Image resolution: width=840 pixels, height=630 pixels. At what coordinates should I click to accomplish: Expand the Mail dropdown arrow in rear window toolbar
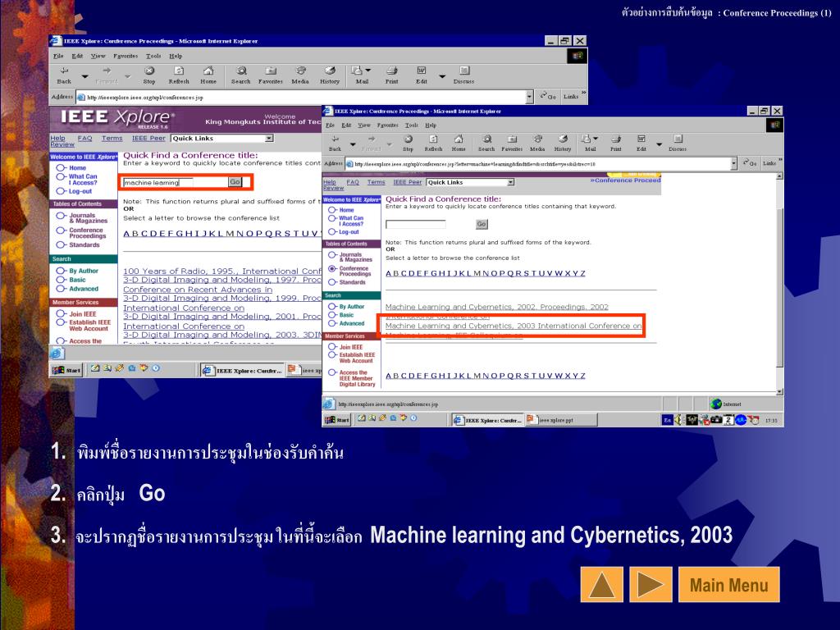tap(368, 71)
